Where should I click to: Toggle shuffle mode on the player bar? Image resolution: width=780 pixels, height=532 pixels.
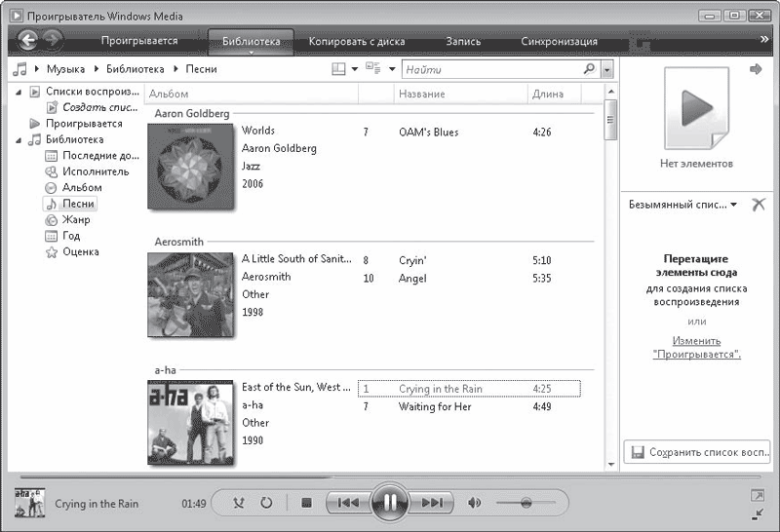pyautogui.click(x=240, y=503)
